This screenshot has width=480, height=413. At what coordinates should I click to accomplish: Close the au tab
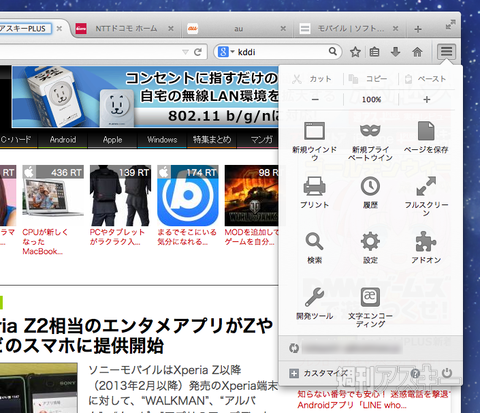click(283, 29)
